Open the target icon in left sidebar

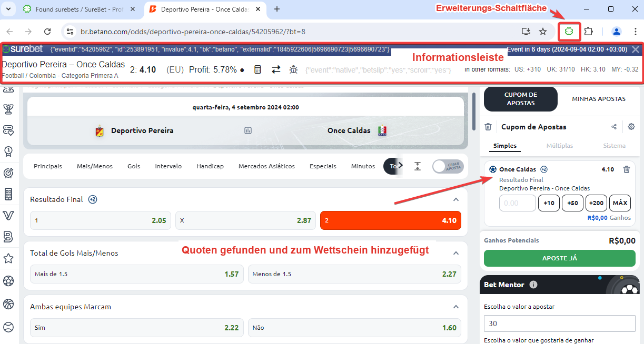pos(8,173)
